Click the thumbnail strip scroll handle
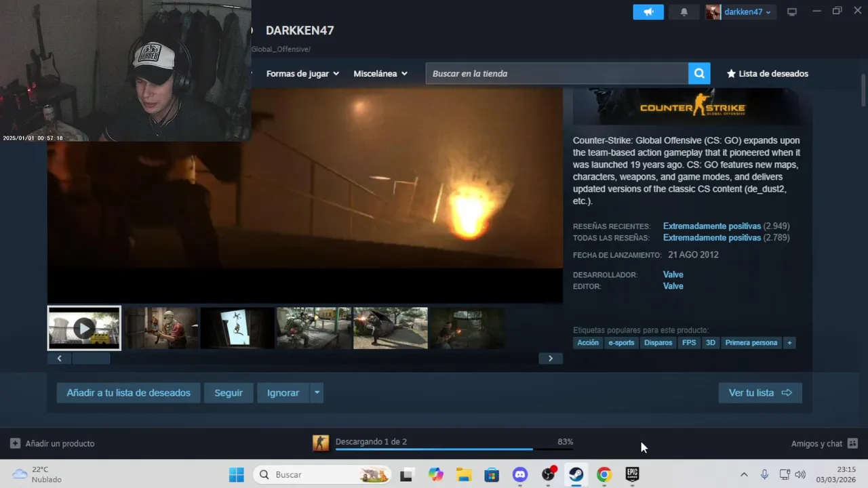 91,359
